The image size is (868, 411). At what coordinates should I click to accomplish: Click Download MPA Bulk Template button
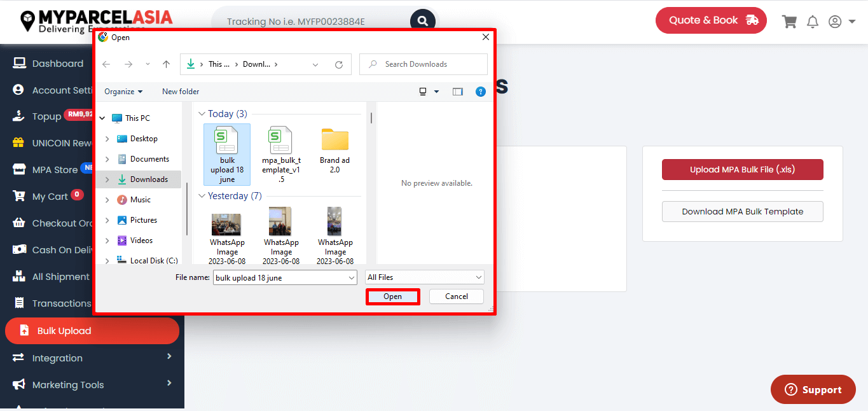coord(742,212)
